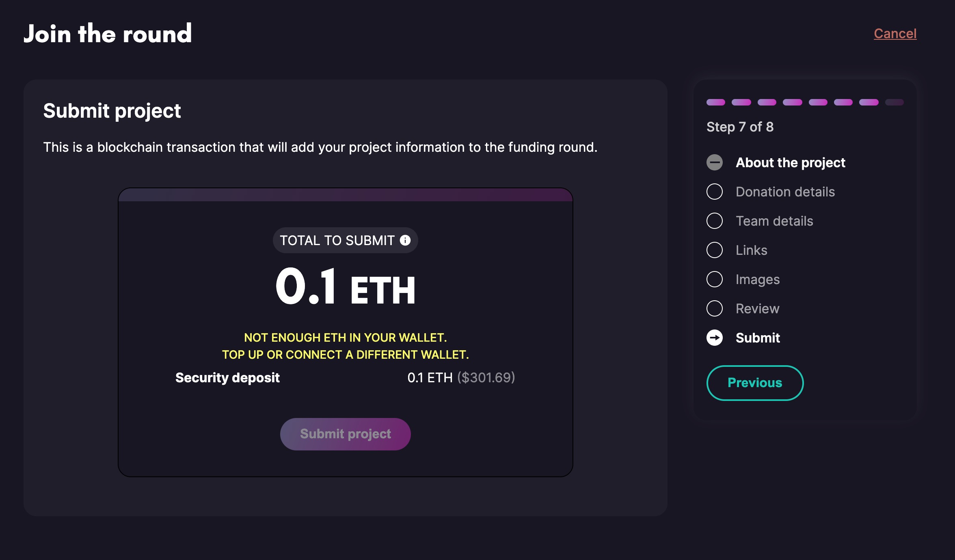Image resolution: width=955 pixels, height=560 pixels.
Task: Click the Join the round heading
Action: pos(108,33)
